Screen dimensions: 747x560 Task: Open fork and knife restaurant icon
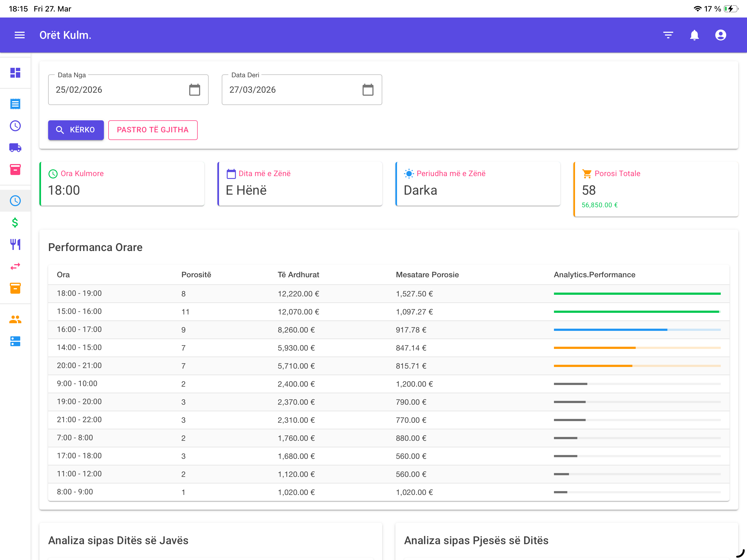[x=15, y=244]
